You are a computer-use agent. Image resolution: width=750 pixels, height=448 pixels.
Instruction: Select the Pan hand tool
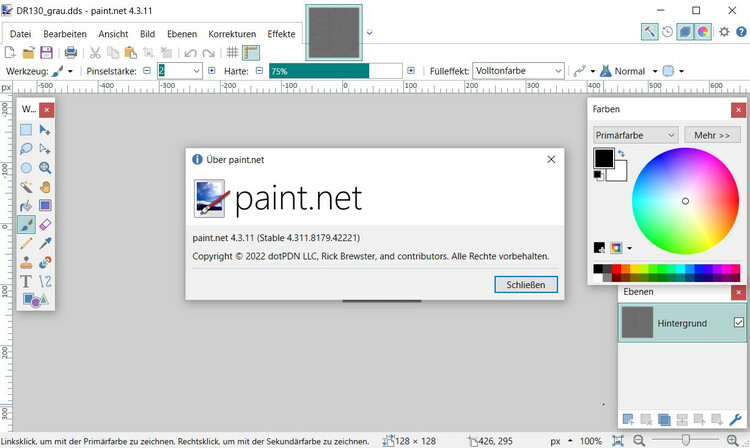point(45,187)
